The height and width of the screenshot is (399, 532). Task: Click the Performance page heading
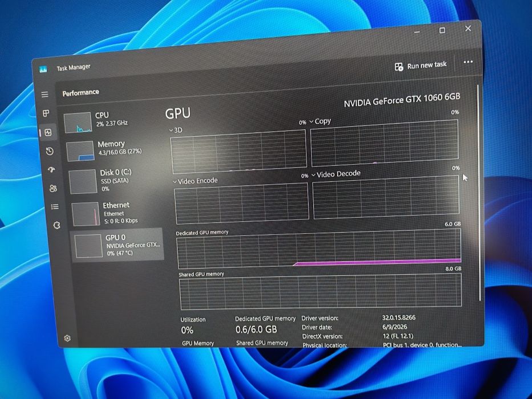[x=81, y=92]
